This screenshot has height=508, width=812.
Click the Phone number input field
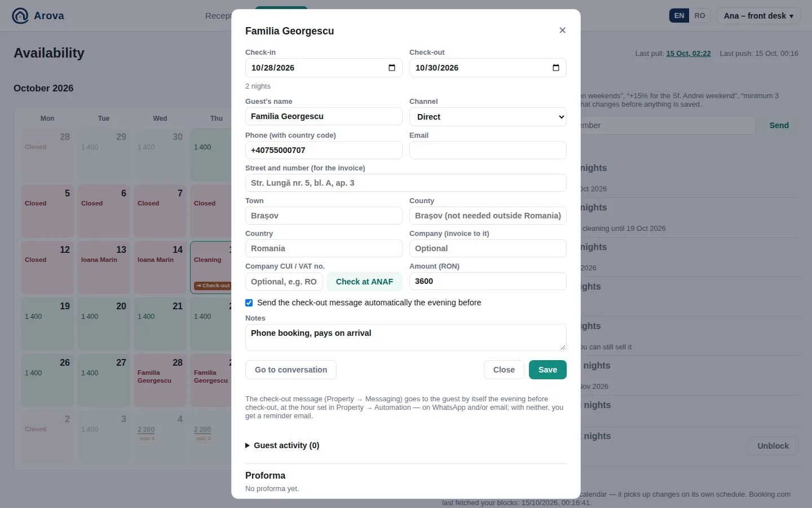point(324,150)
